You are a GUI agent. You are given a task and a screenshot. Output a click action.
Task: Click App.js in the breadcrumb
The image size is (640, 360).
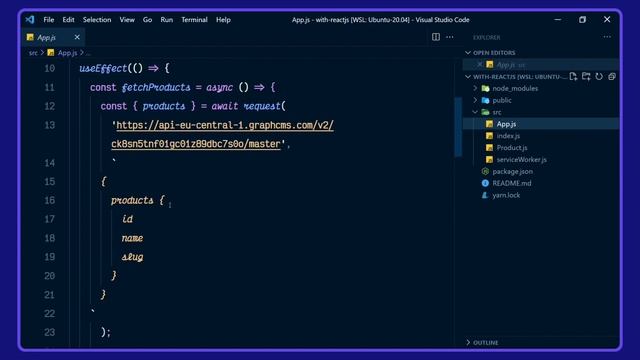click(67, 53)
